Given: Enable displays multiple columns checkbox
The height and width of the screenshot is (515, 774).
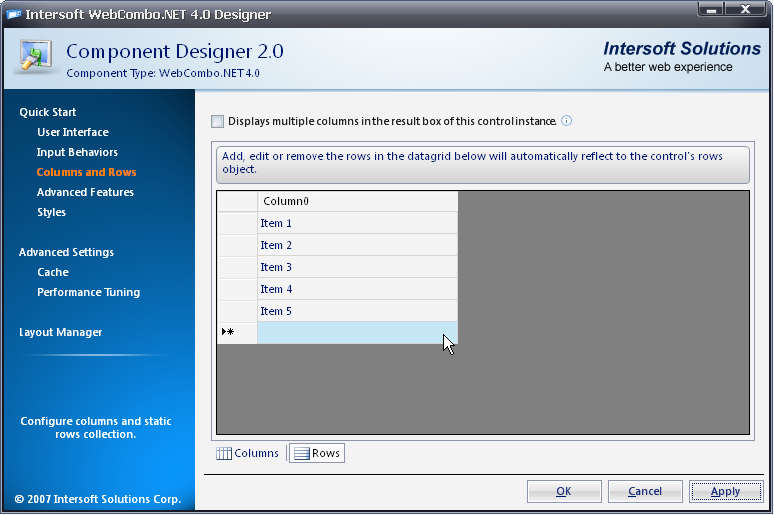Looking at the screenshot, I should (x=218, y=121).
